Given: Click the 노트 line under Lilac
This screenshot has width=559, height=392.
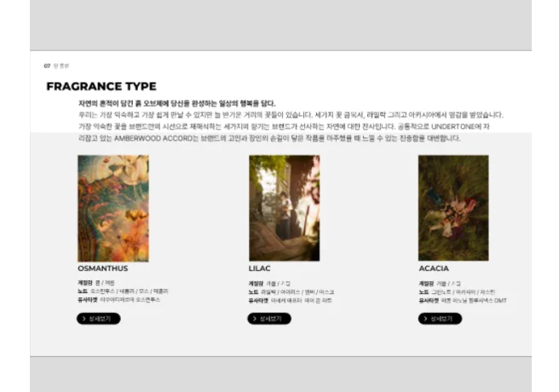Looking at the screenshot, I should click(291, 292).
